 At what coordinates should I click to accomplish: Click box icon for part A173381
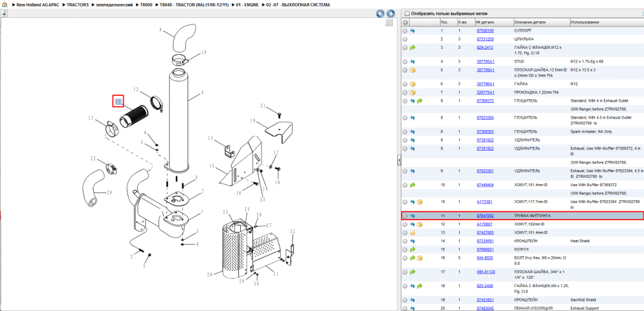(x=419, y=202)
